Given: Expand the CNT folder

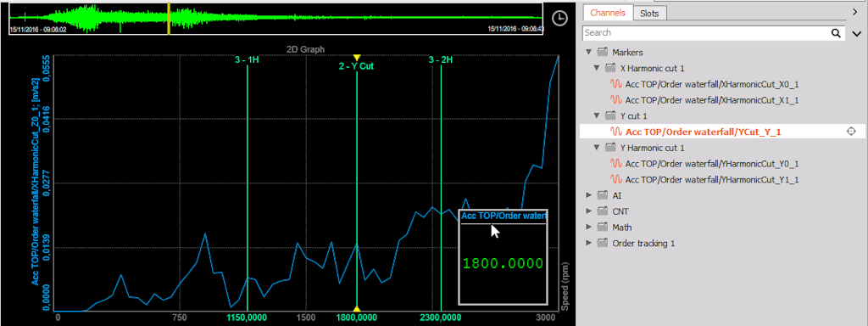Looking at the screenshot, I should click(589, 211).
